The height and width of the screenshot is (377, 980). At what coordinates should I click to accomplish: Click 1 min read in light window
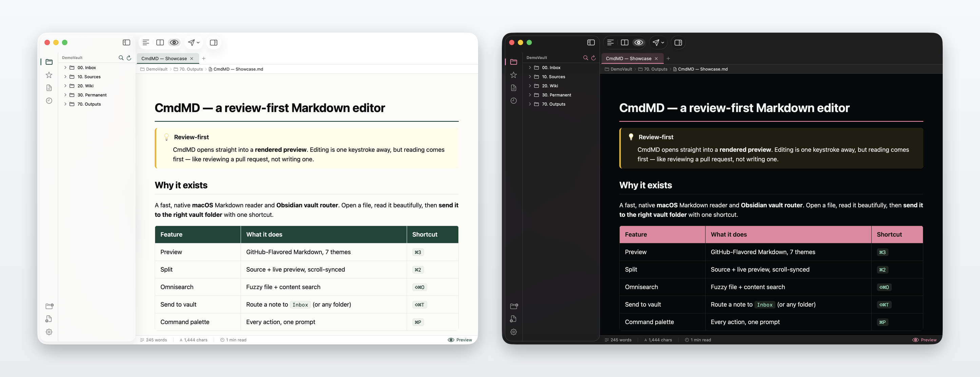tap(233, 340)
